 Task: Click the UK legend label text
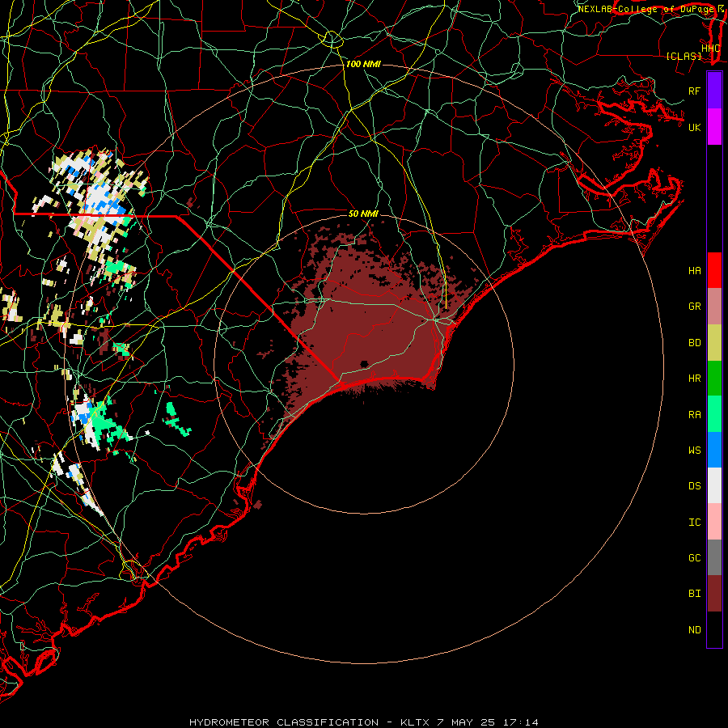point(695,127)
